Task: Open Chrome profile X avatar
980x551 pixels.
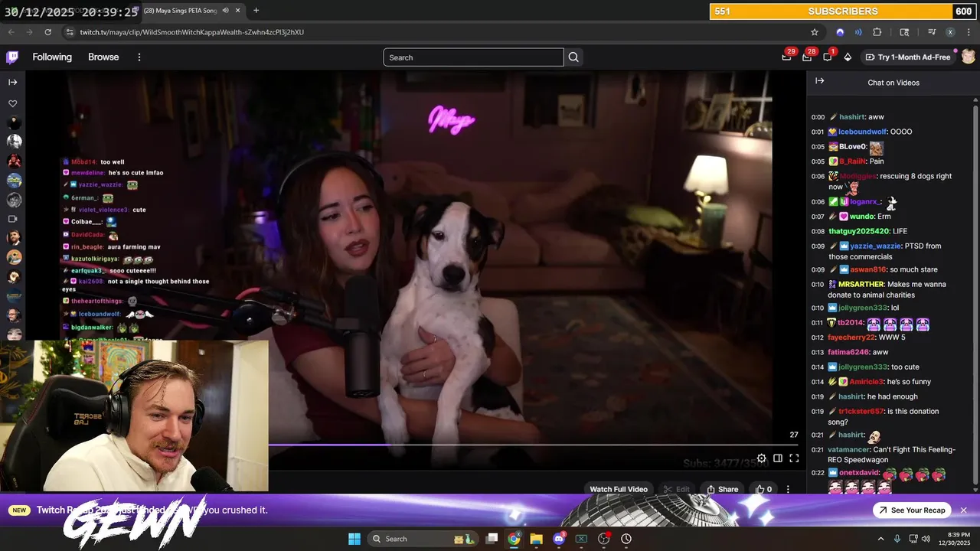Action: (x=950, y=32)
